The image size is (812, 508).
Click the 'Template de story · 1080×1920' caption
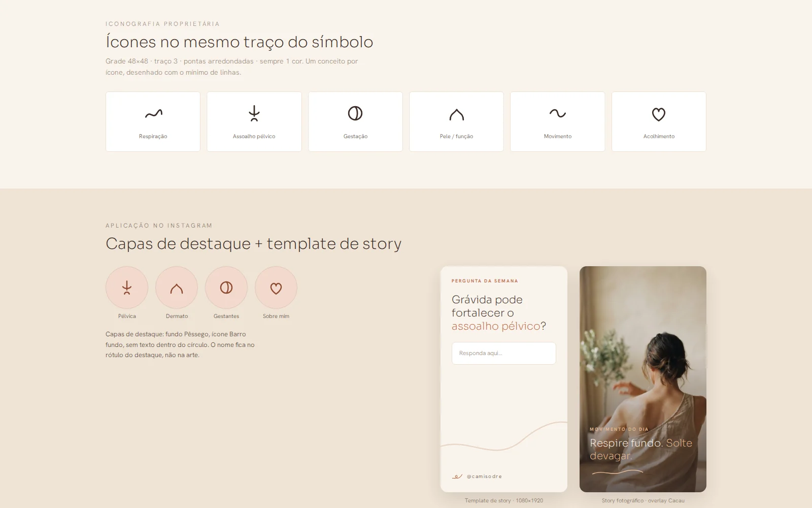(x=504, y=500)
